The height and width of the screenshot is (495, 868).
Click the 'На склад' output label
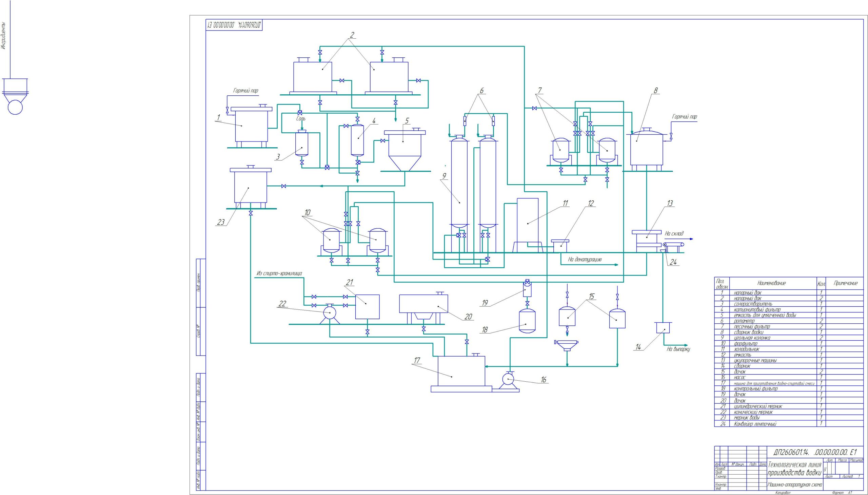click(674, 234)
